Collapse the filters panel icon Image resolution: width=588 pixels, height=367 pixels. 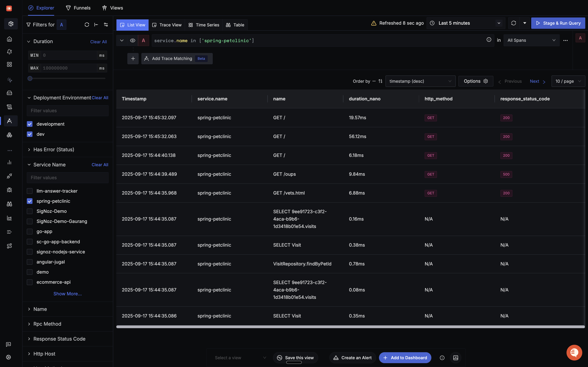(96, 25)
